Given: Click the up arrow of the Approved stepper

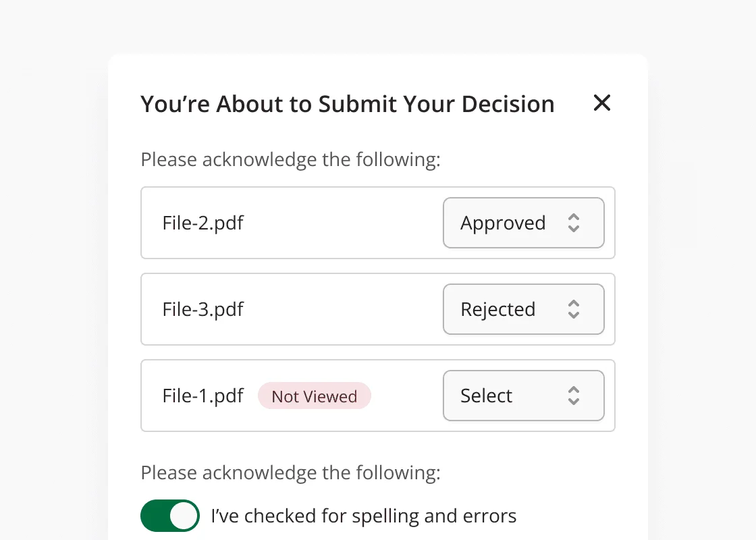Looking at the screenshot, I should point(574,217).
